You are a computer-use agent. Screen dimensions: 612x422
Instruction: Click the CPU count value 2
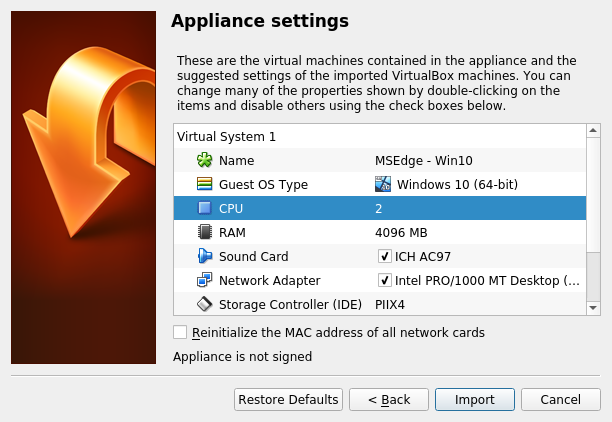[x=379, y=208]
